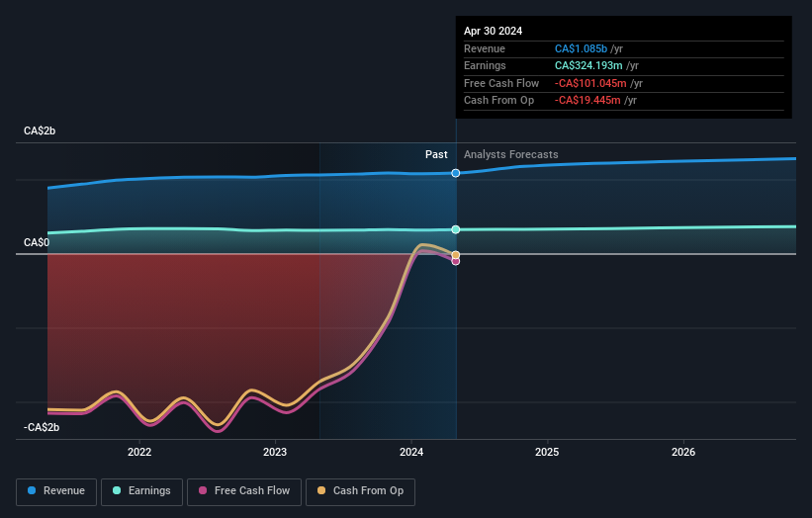Click the Cash From Op label in tooltip

tap(498, 101)
